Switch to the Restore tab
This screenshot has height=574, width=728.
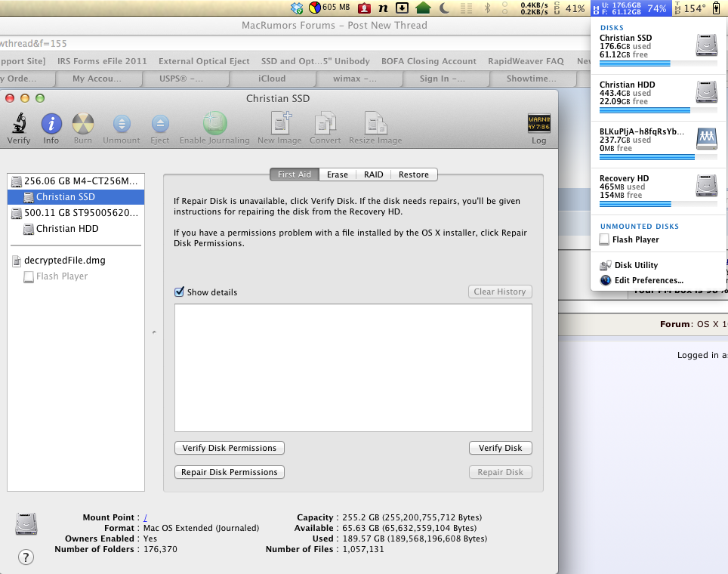[414, 174]
